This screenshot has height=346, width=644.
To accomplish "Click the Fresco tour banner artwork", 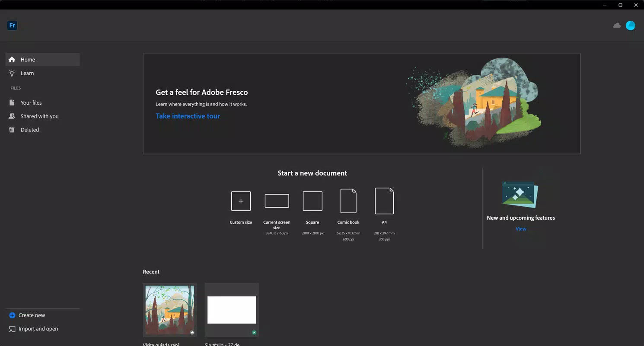I will (474, 103).
